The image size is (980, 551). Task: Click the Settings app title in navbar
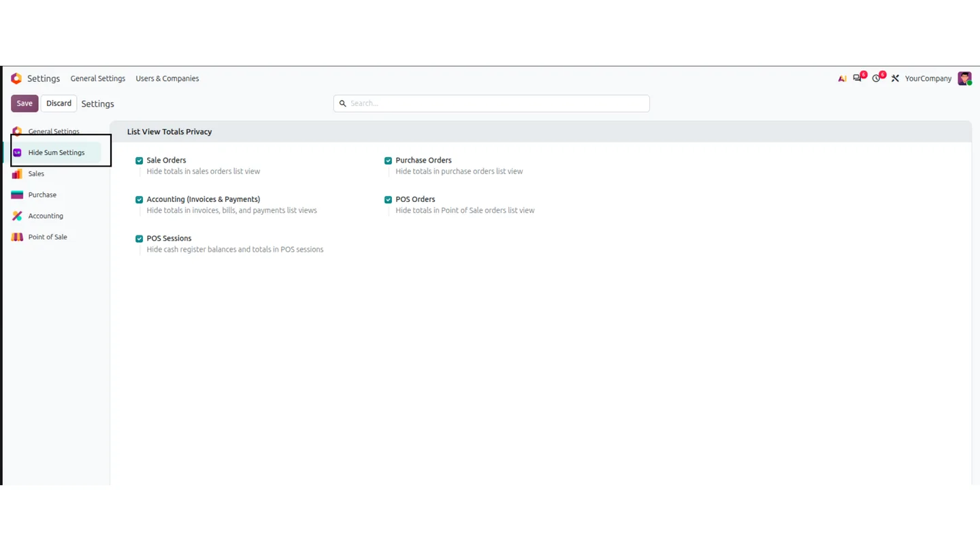pyautogui.click(x=44, y=78)
